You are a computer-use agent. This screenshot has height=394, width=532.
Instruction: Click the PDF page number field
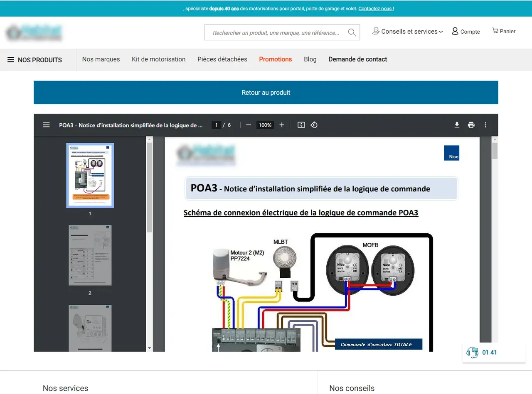tap(216, 125)
